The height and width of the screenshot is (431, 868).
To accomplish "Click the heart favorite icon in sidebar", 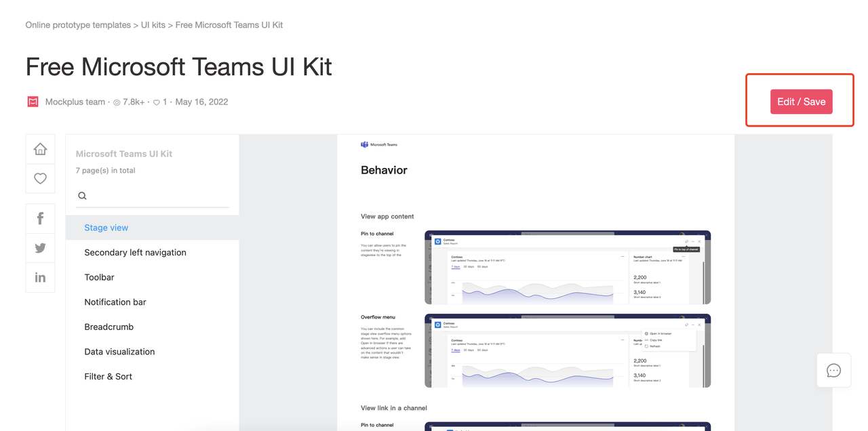I will tap(40, 178).
